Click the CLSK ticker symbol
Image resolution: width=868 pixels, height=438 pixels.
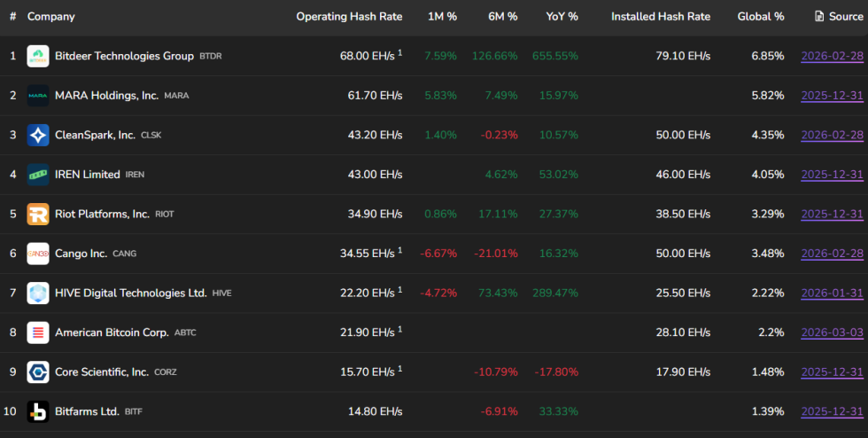coord(151,136)
